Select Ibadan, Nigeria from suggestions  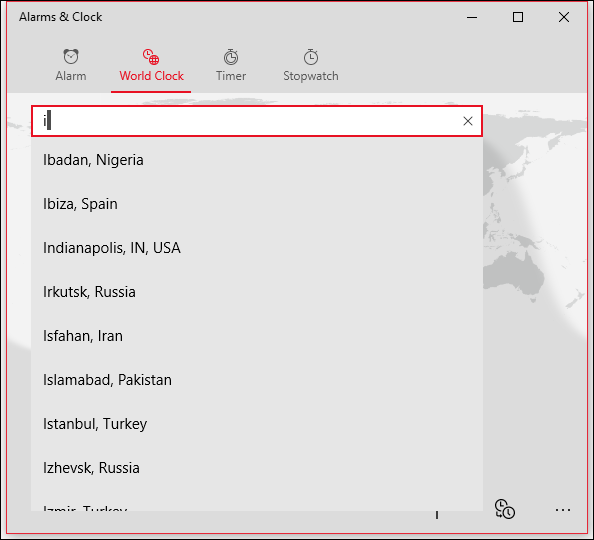[x=257, y=160]
